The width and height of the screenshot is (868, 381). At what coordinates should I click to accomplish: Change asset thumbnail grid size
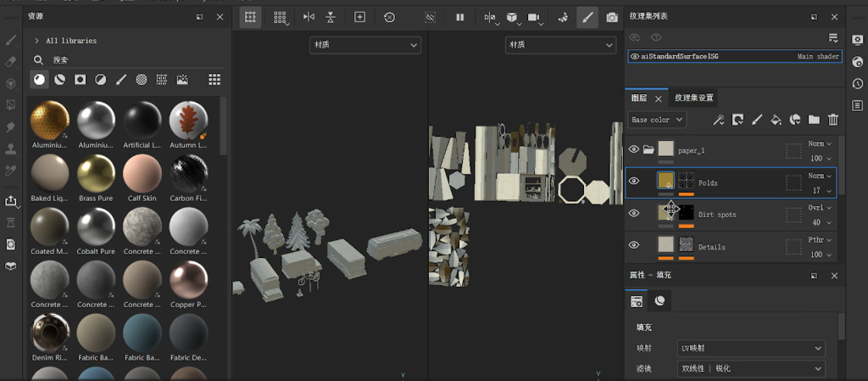click(214, 80)
